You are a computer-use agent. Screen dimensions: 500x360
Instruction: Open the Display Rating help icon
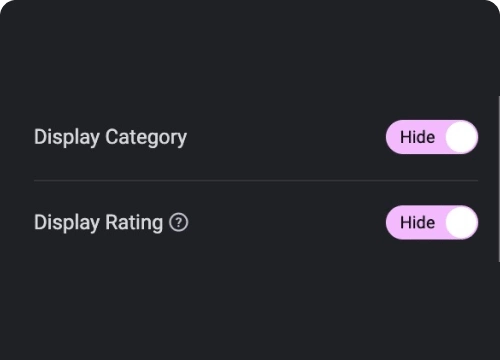179,222
